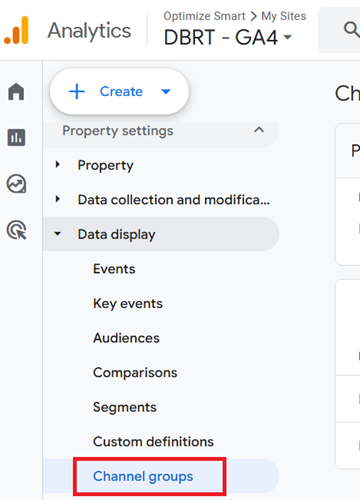Screen dimensions: 360x500
Task: Click the Analytics product name text
Action: click(89, 31)
